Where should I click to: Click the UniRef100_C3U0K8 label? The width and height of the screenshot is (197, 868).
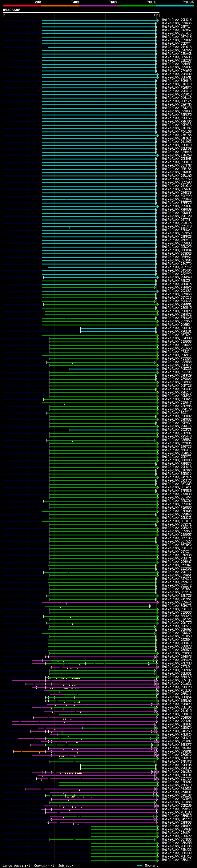click(177, 54)
